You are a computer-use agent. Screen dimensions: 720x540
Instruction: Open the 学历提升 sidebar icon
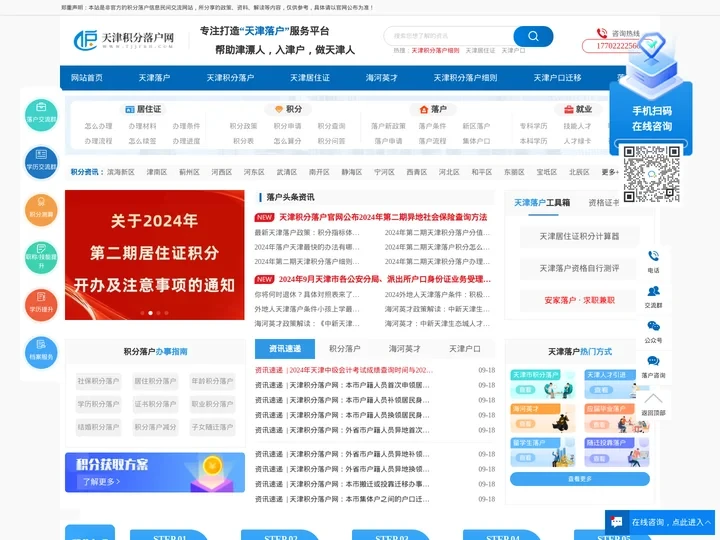41,305
